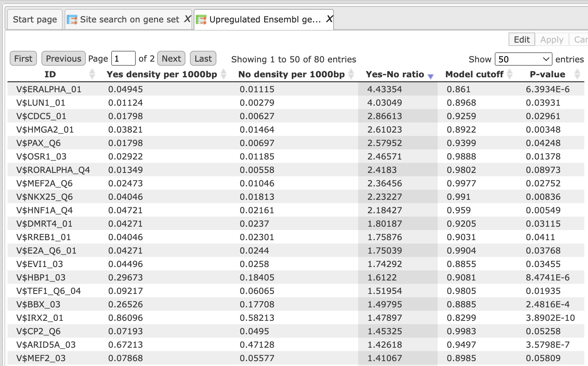
Task: Sort by Yes density per 1000bp arrows
Action: (223, 74)
